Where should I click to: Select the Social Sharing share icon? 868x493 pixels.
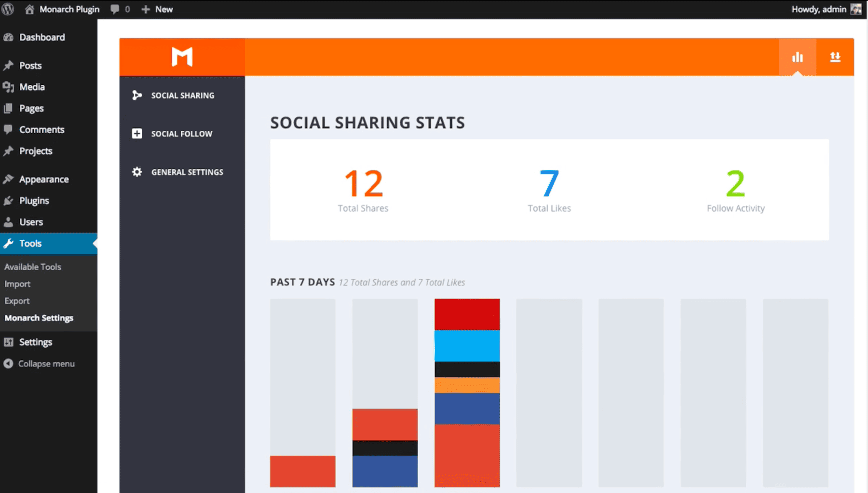coord(137,95)
